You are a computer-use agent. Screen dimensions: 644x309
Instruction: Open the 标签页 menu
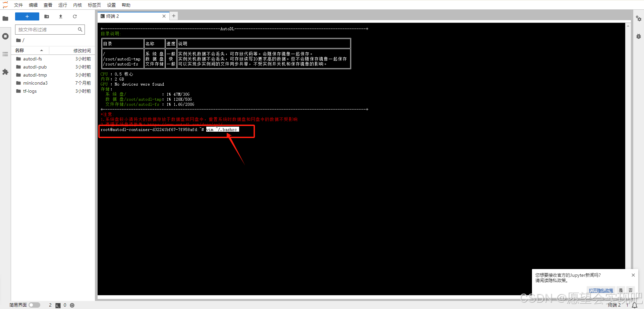[x=95, y=5]
